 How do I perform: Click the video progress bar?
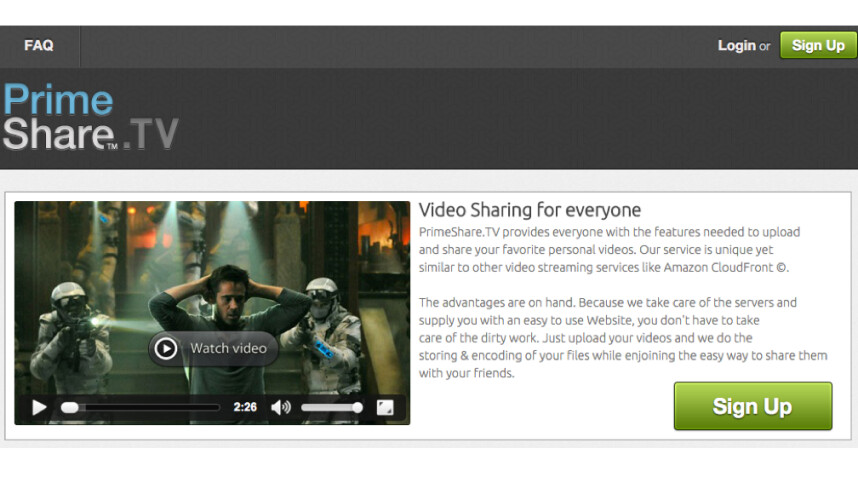pyautogui.click(x=140, y=408)
